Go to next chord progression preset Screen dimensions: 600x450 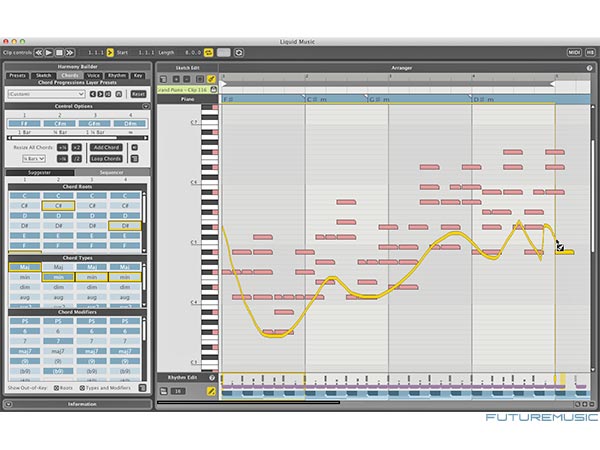click(x=100, y=94)
